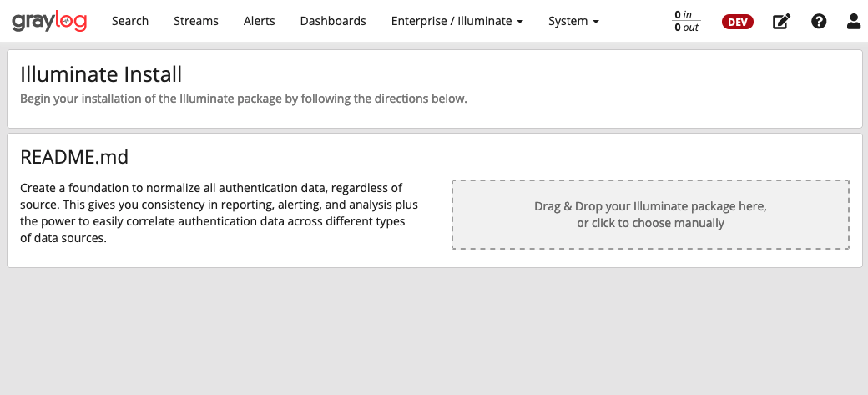The image size is (868, 395).
Task: Click the red DEV badge
Action: (x=737, y=22)
